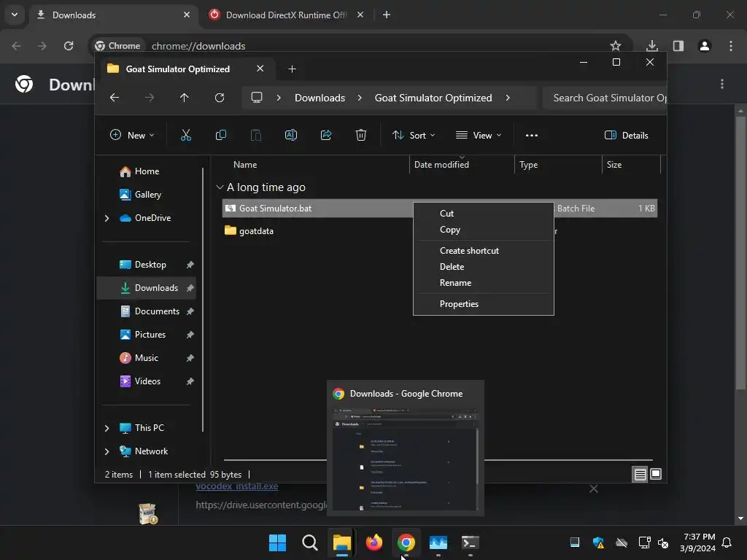Image resolution: width=747 pixels, height=560 pixels.
Task: Switch to Download DirectX Runtime Chrome tab
Action: (x=287, y=15)
